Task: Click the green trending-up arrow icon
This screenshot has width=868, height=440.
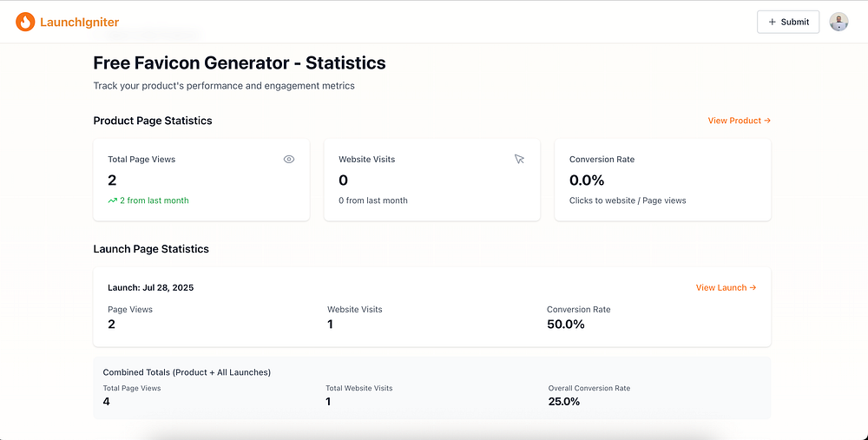Action: (112, 200)
